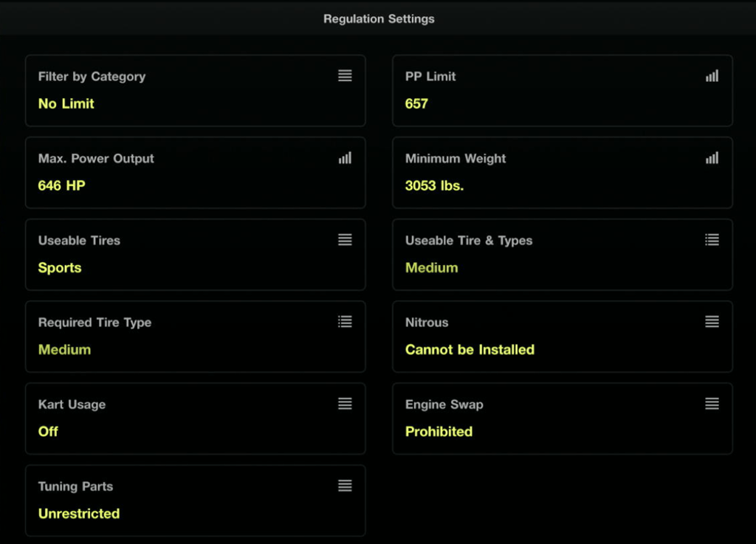Open the Filter by Category No Limit selector
756x544 pixels.
pos(195,91)
